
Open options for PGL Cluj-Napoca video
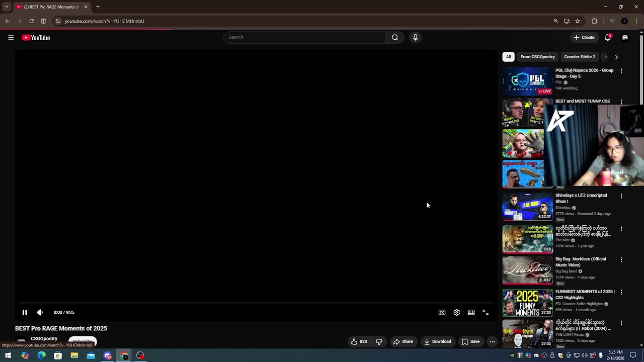[x=621, y=71]
